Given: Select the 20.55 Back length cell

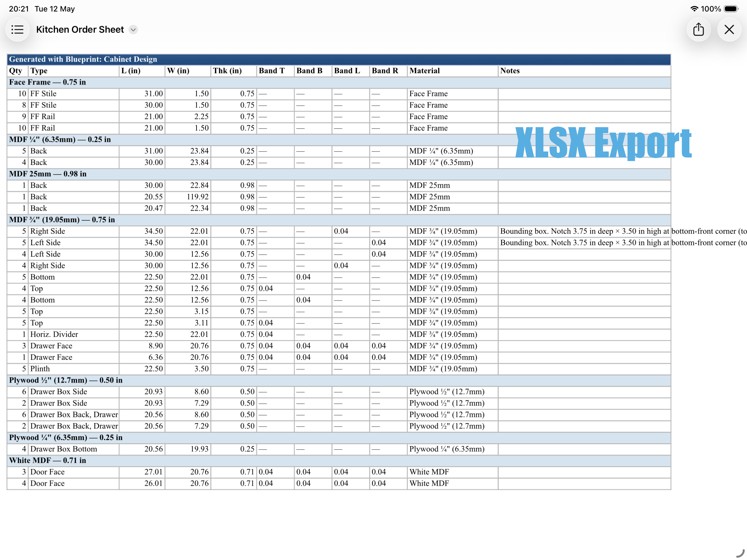Looking at the screenshot, I should 142,197.
